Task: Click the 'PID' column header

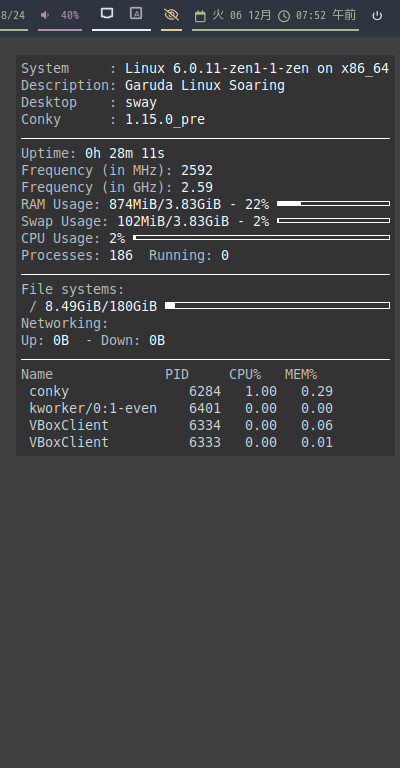Action: tap(177, 375)
